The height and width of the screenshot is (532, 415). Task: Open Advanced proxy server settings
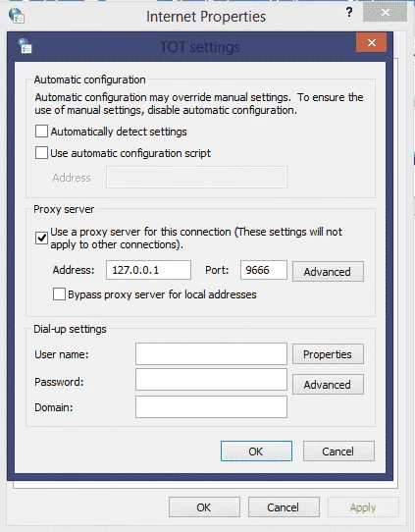pos(328,272)
